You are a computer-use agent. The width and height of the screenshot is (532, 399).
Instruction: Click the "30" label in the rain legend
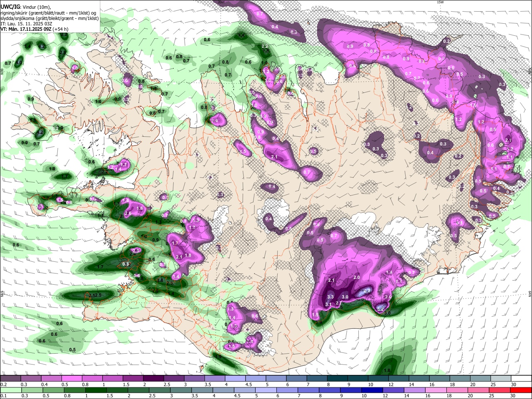point(514,396)
